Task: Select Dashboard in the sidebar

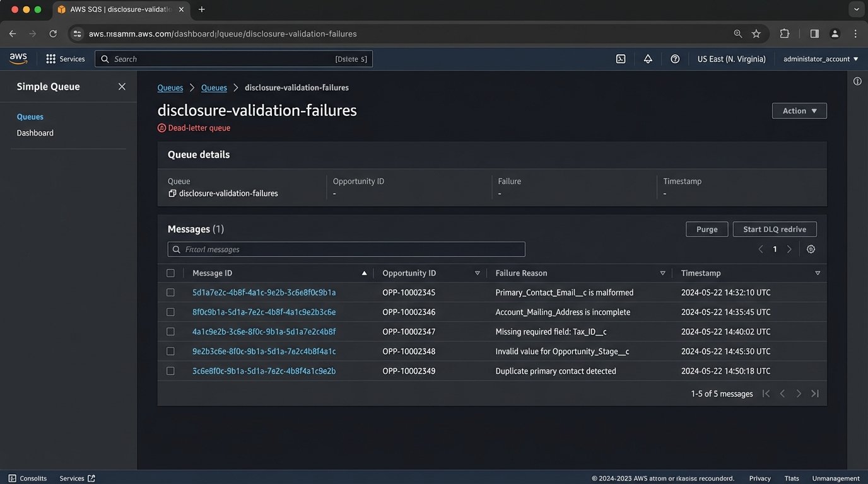Action: [35, 132]
